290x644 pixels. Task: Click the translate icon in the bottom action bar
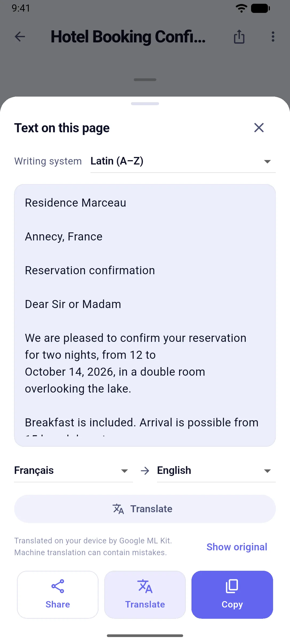[145, 586]
